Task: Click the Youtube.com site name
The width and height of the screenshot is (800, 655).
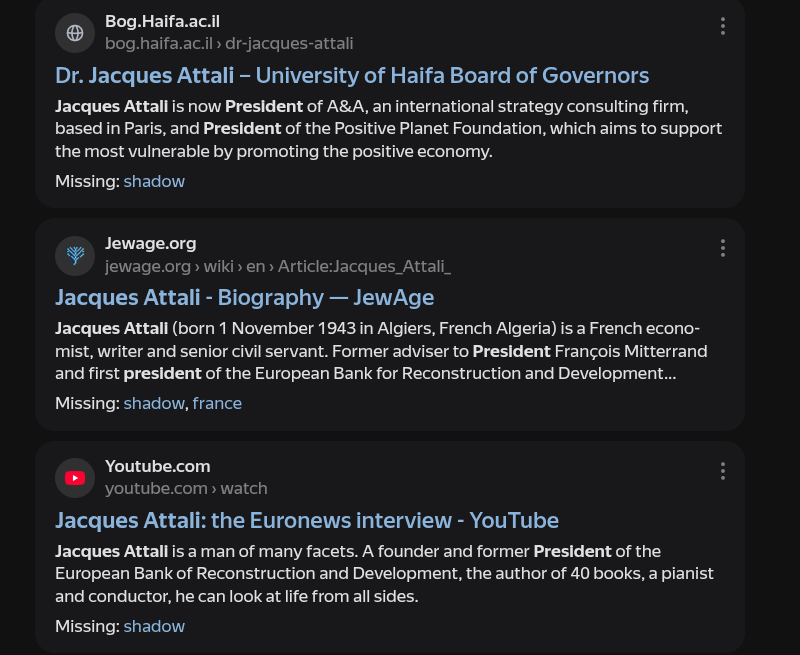Action: [x=158, y=466]
